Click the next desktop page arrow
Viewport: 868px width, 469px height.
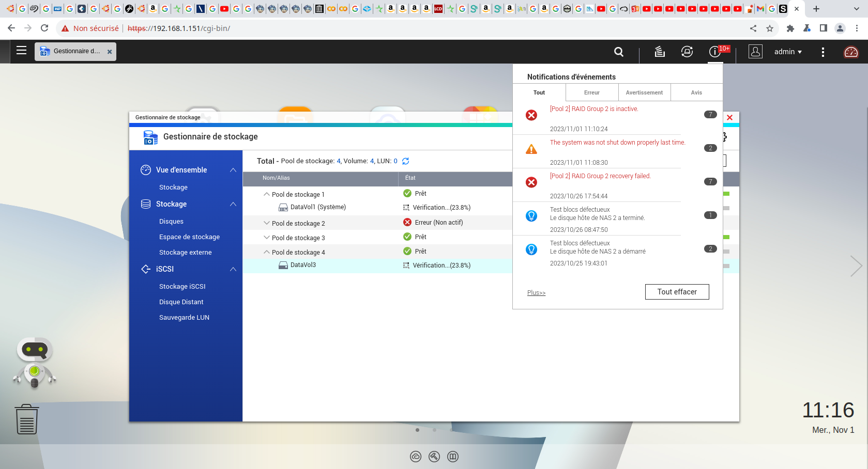pyautogui.click(x=856, y=266)
